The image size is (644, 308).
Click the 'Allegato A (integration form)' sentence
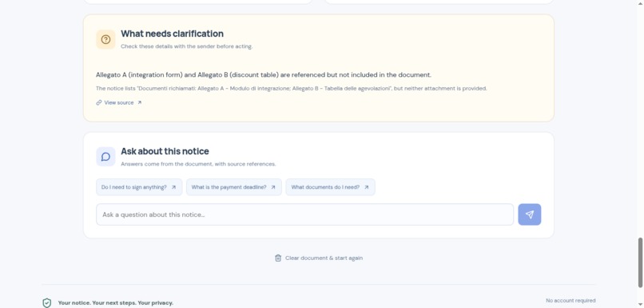[x=264, y=75]
